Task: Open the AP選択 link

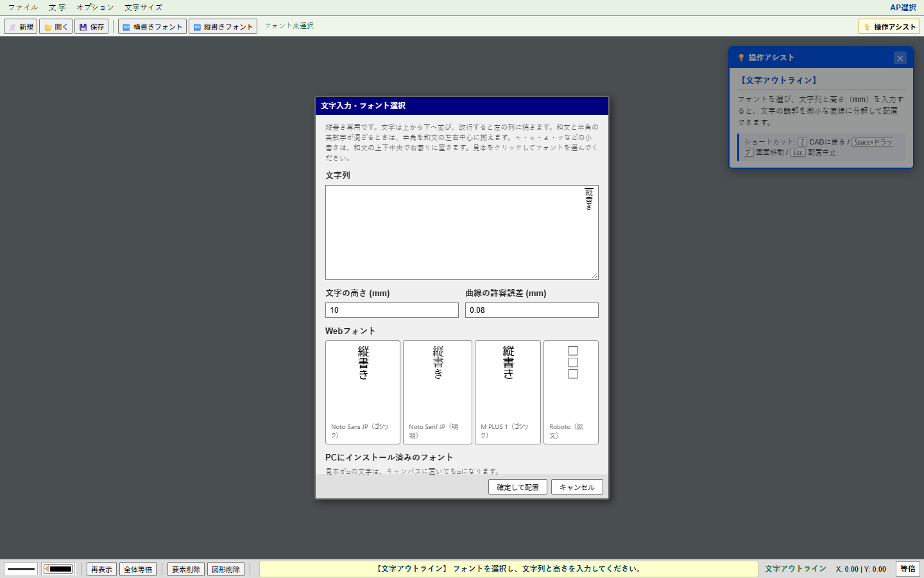Action: pyautogui.click(x=903, y=8)
